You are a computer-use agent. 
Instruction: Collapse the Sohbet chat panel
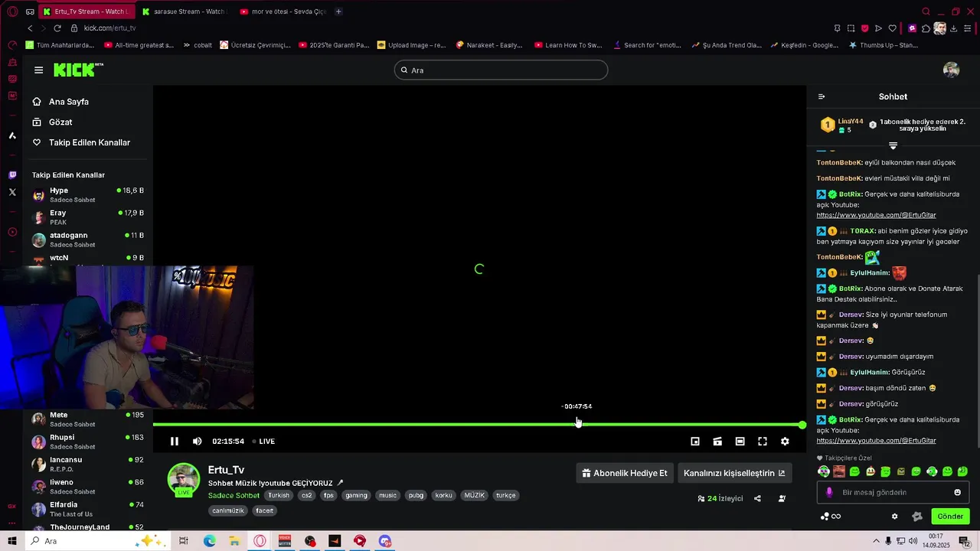[x=822, y=96]
